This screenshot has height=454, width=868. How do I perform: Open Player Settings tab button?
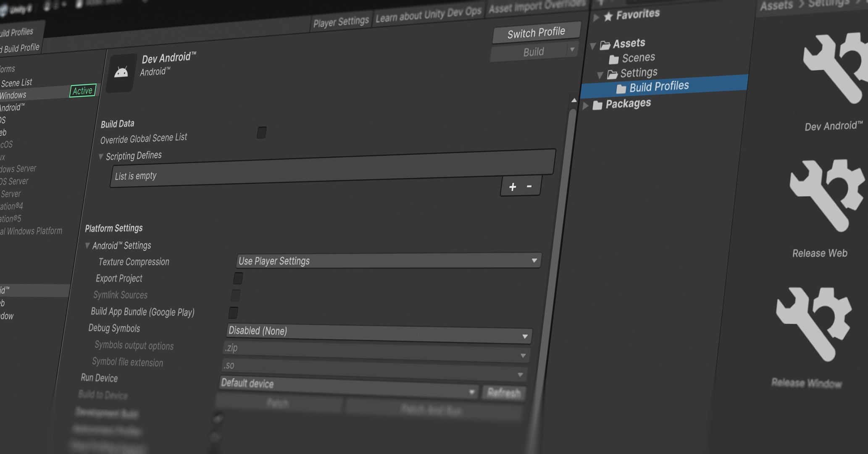341,21
